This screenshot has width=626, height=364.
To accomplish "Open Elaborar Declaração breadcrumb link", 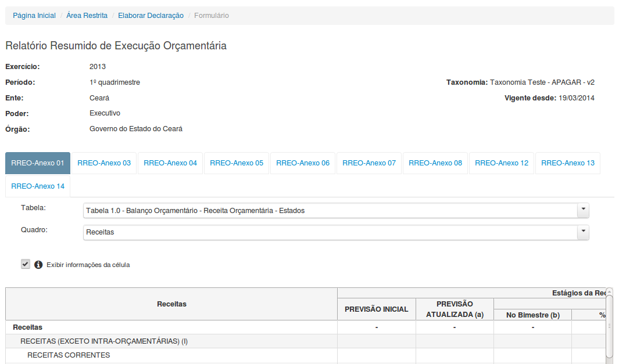I will tap(151, 16).
